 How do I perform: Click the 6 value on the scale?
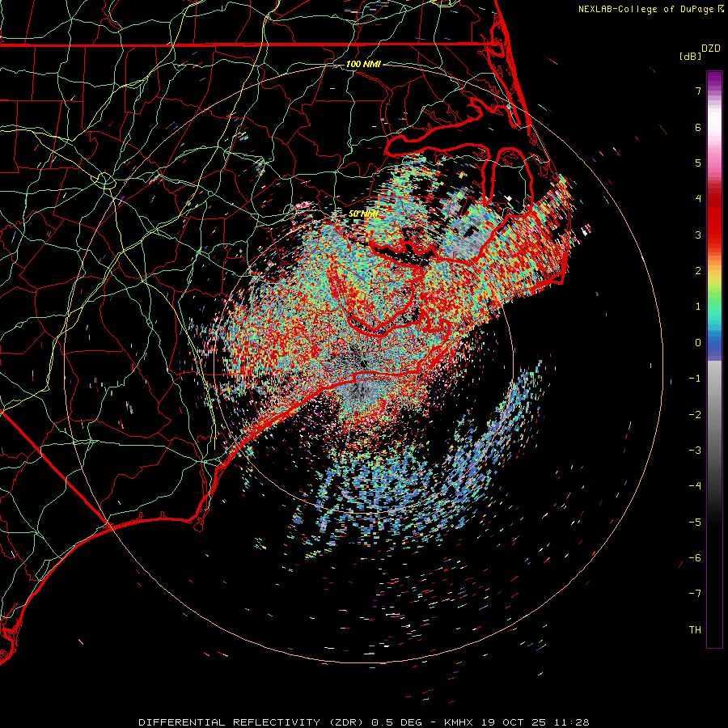(x=698, y=127)
